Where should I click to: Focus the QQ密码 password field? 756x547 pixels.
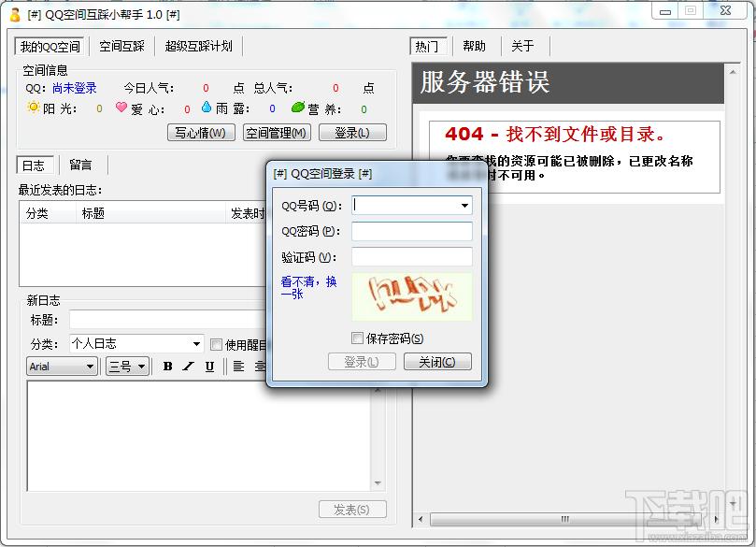tap(412, 231)
